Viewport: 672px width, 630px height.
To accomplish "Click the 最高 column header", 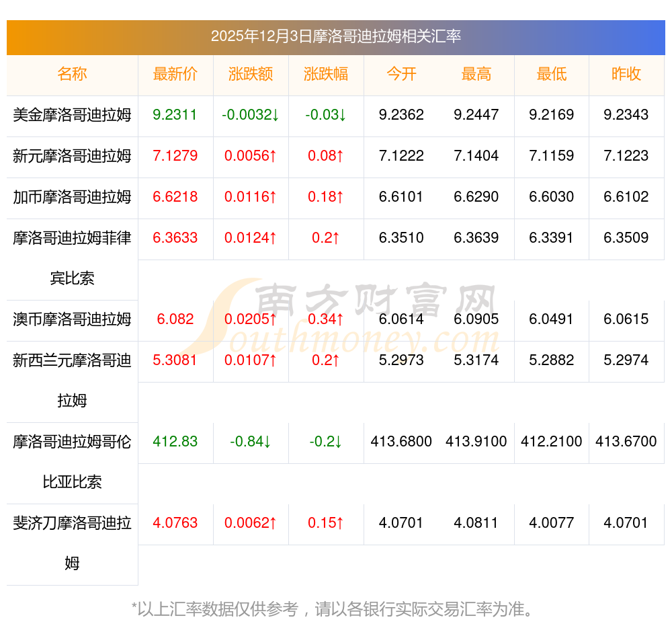I will point(476,74).
